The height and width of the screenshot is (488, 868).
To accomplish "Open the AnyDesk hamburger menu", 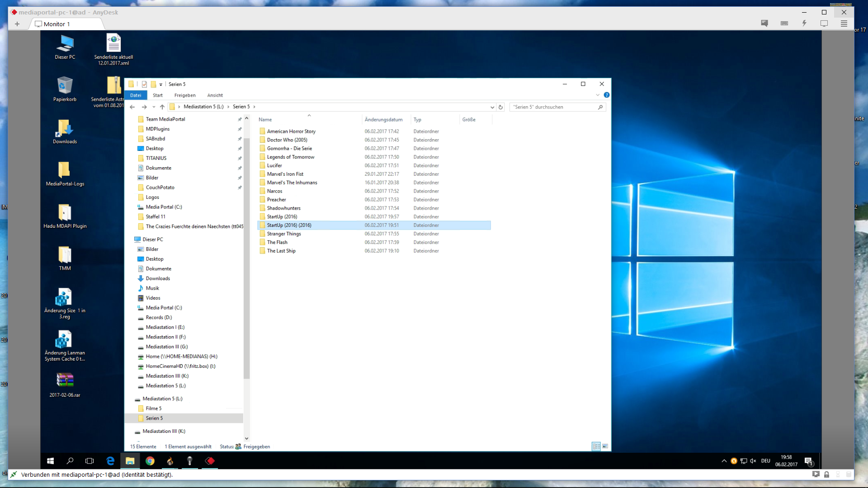I will point(844,23).
